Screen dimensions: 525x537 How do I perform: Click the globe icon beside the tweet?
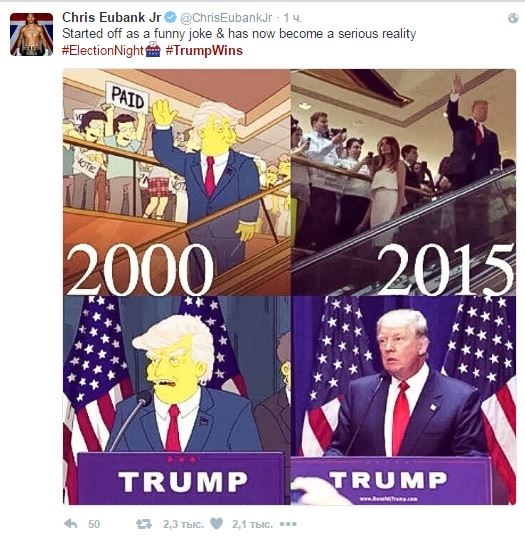coord(513,18)
